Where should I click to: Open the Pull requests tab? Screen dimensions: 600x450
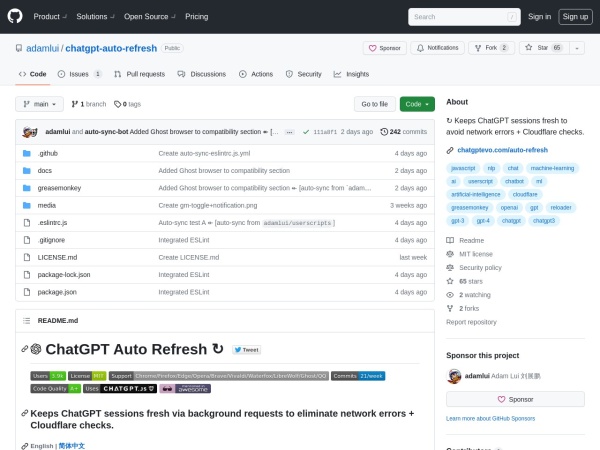140,74
